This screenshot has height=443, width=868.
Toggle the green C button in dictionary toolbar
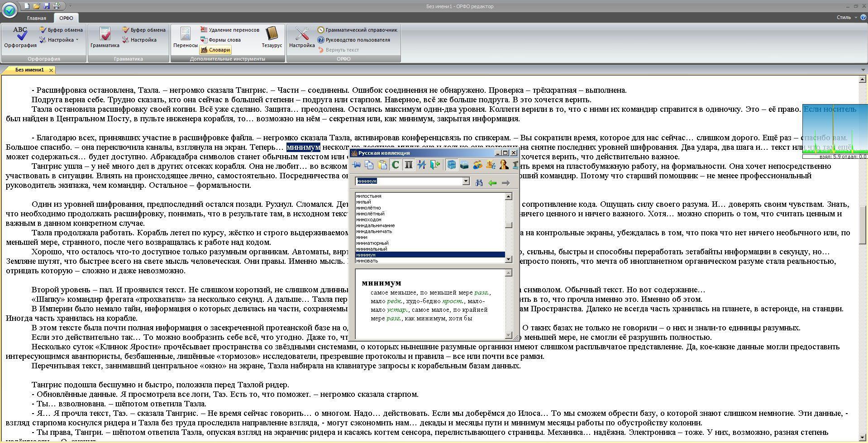[395, 165]
